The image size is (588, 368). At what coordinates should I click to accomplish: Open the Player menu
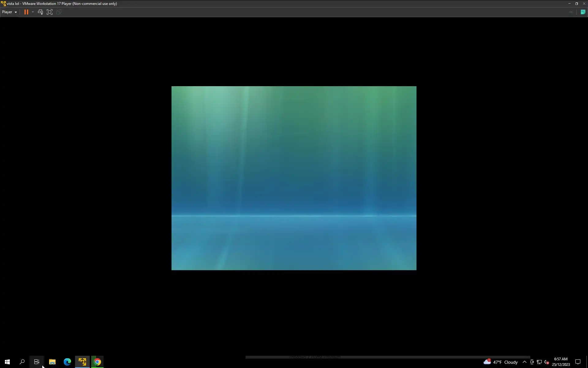pos(9,12)
